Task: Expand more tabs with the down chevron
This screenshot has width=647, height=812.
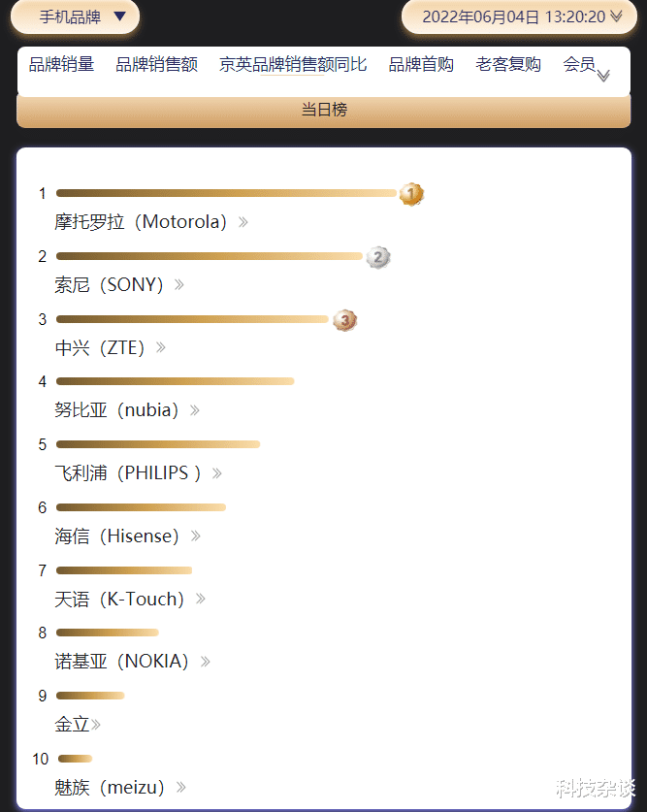Action: (603, 76)
